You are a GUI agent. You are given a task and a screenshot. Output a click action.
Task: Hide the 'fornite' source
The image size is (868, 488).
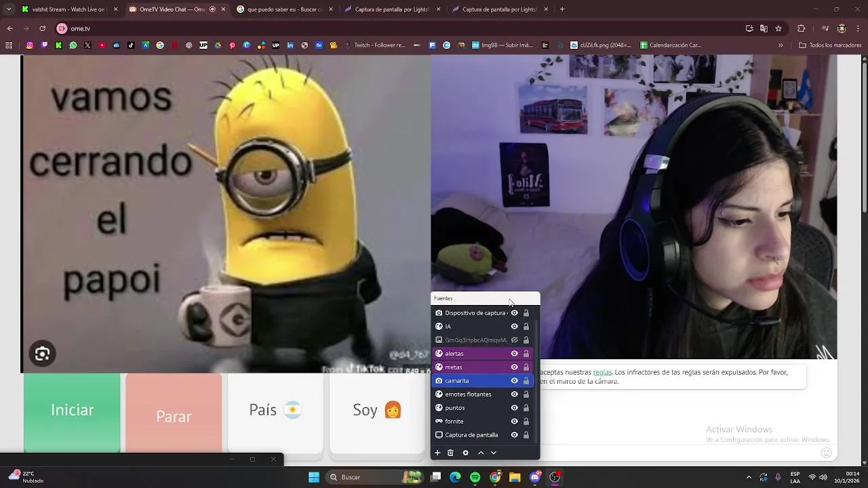514,422
